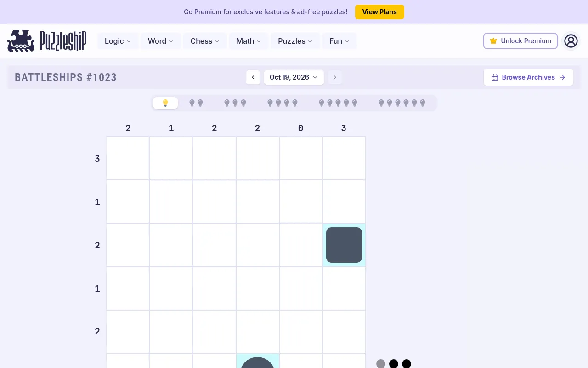The width and height of the screenshot is (588, 368).
Task: Click the dark ship cell in the row labeled 2
Action: tap(344, 245)
